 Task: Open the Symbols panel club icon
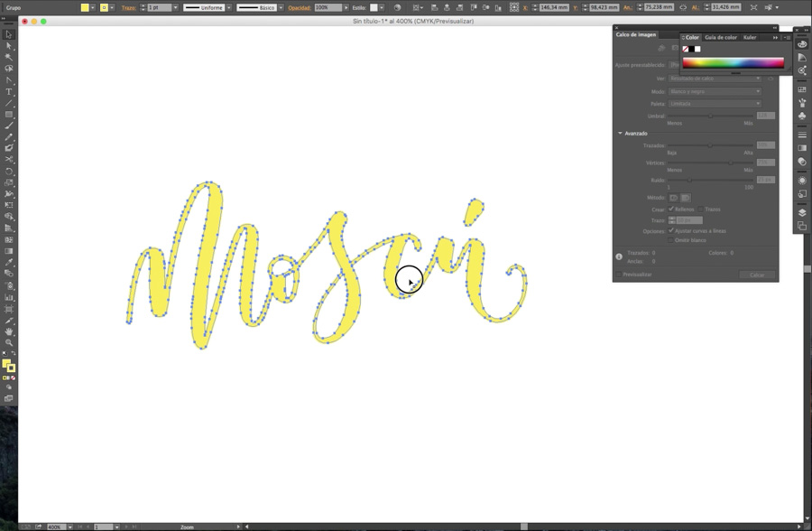[x=802, y=116]
